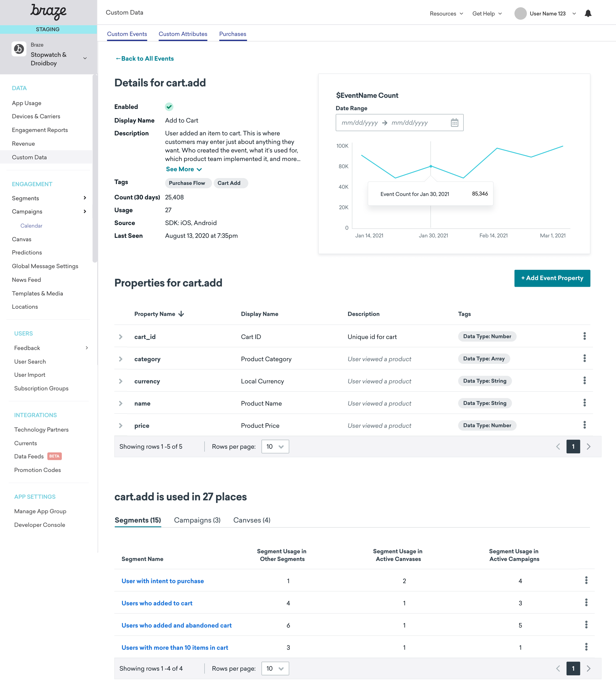Image resolution: width=616 pixels, height=698 pixels.
Task: Click the start date input field
Action: 359,123
